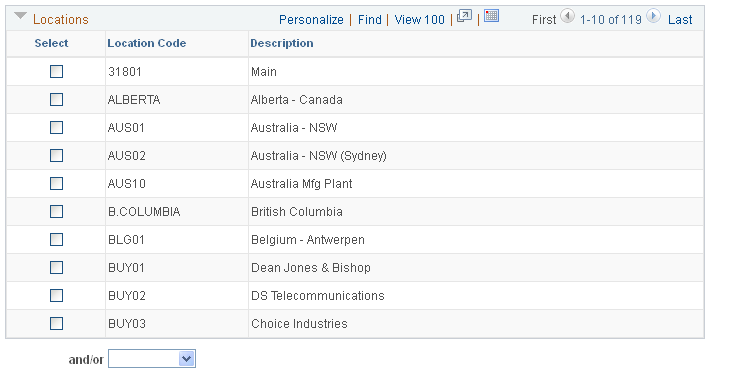Select checkbox for location 31801

point(56,71)
